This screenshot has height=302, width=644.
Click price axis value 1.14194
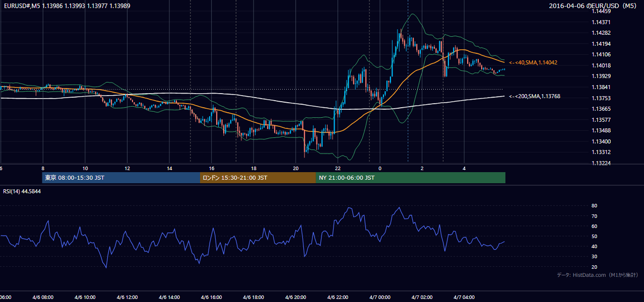pos(601,44)
